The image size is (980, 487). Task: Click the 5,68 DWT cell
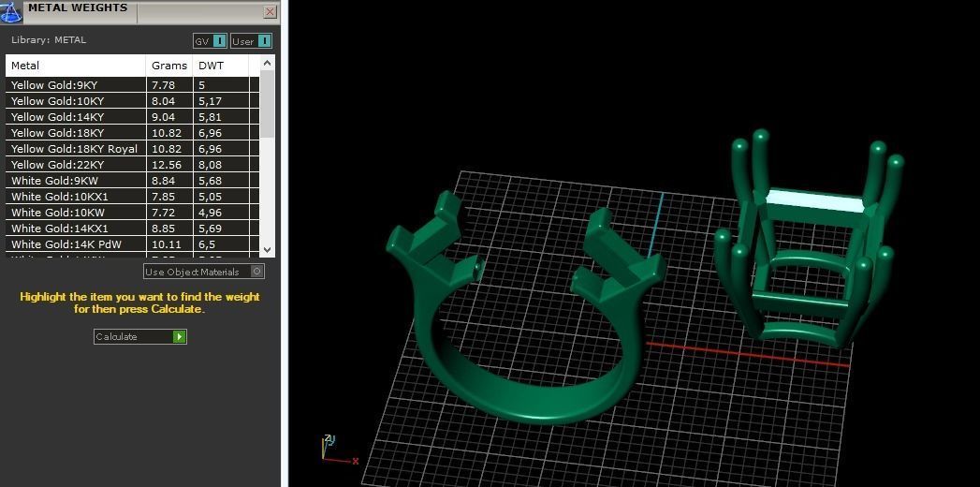[x=221, y=181]
